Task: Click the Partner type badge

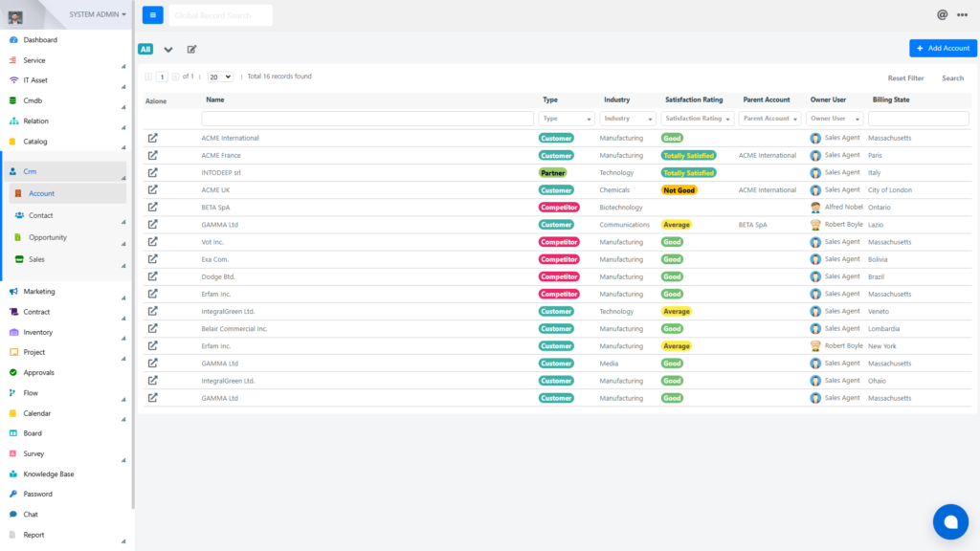Action: click(552, 173)
